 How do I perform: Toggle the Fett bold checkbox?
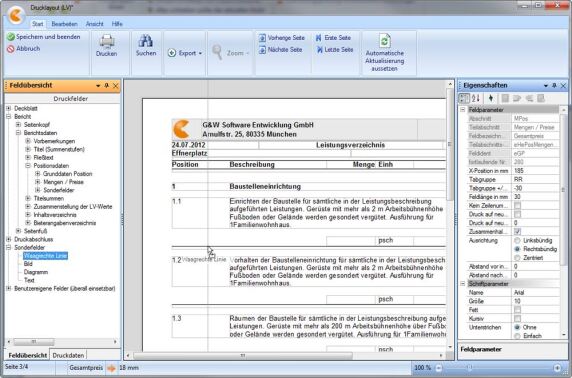click(x=517, y=310)
